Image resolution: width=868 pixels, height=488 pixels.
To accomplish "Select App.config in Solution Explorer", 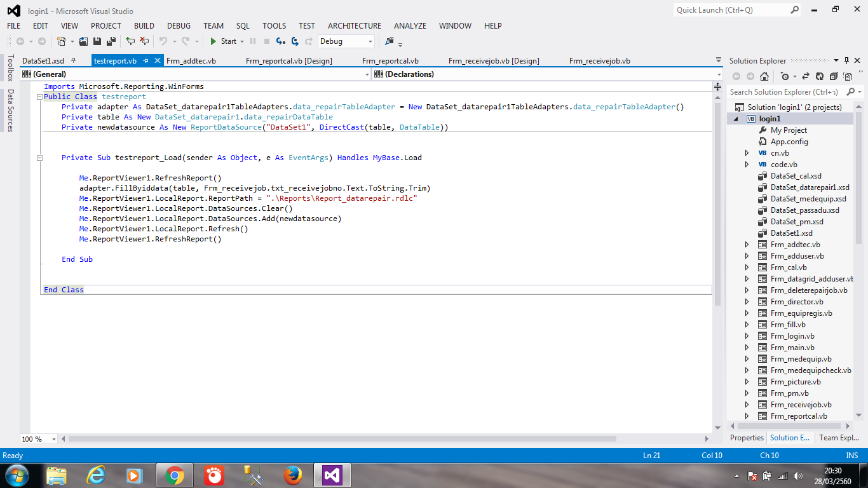I will (789, 142).
